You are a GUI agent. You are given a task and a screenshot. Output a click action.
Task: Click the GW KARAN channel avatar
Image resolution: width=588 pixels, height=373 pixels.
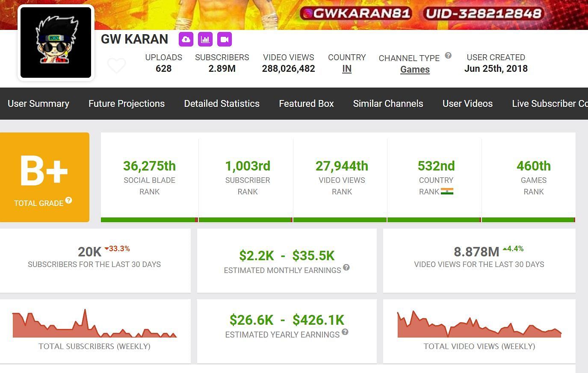pos(56,43)
